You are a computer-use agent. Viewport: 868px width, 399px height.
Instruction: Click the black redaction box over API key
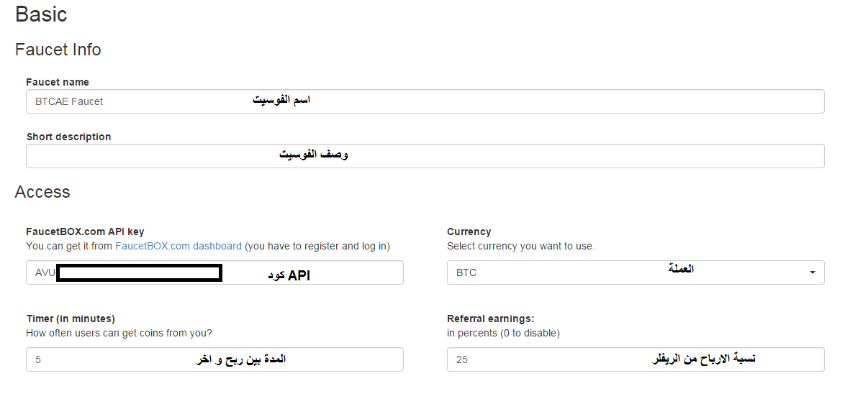(x=139, y=273)
